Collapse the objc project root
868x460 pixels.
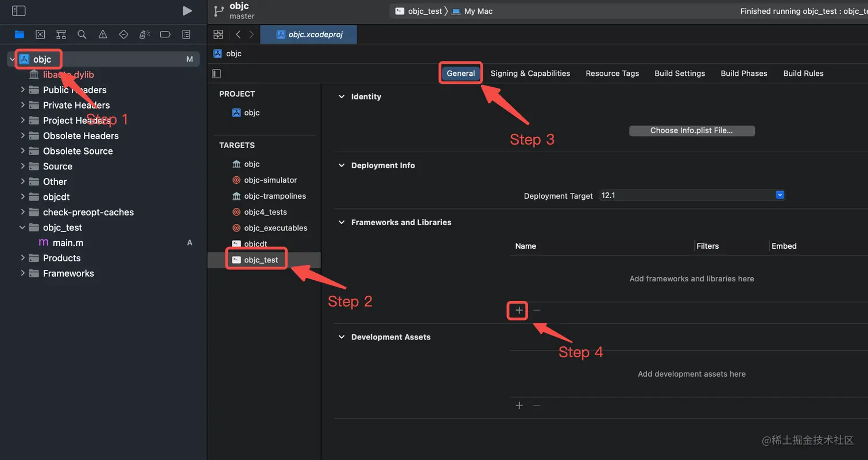(x=12, y=59)
